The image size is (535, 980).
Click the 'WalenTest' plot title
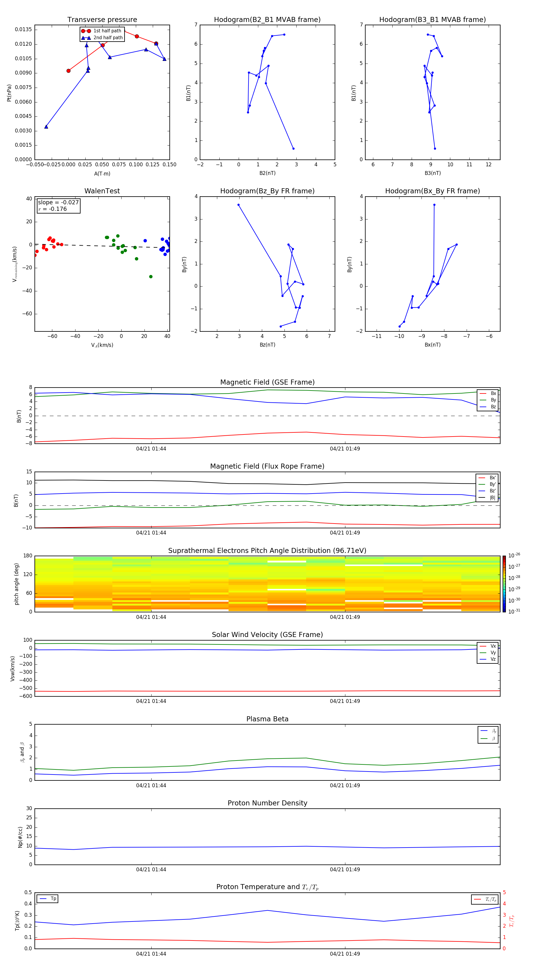(102, 191)
